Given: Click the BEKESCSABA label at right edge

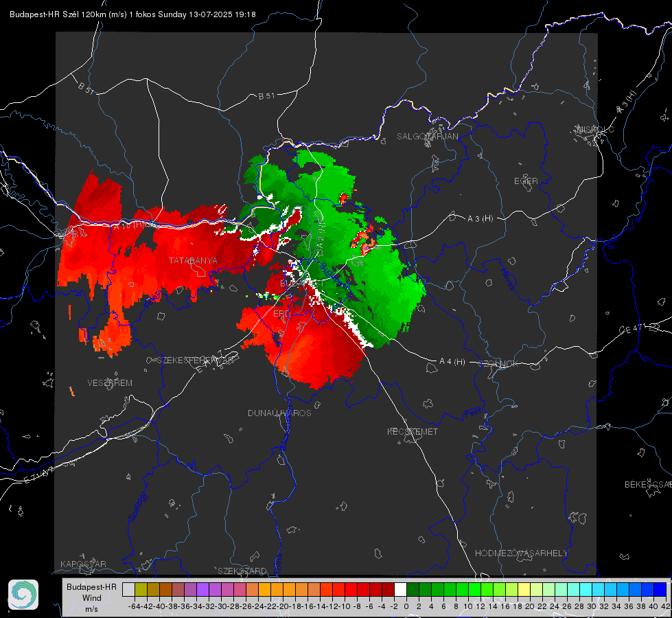Looking at the screenshot, I should point(648,484).
